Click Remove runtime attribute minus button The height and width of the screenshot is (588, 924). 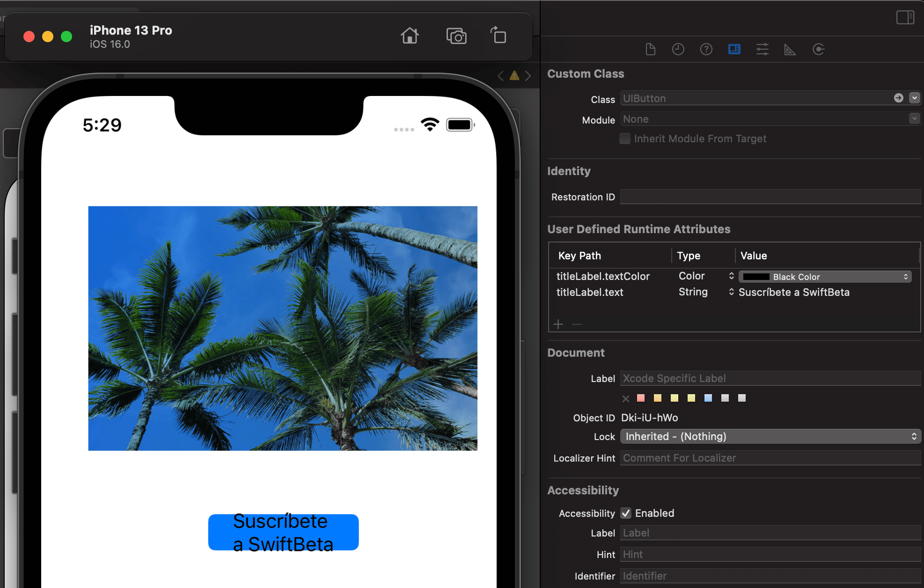coord(577,324)
